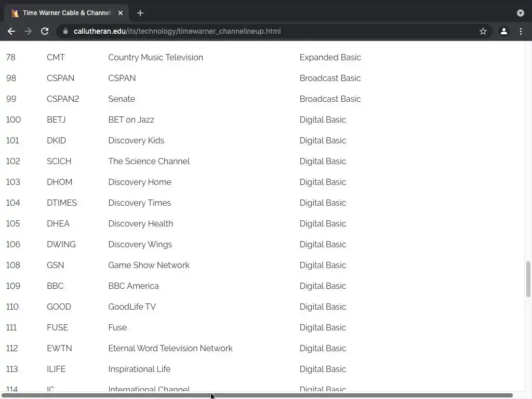
Task: Open the Chrome profile menu
Action: point(504,31)
